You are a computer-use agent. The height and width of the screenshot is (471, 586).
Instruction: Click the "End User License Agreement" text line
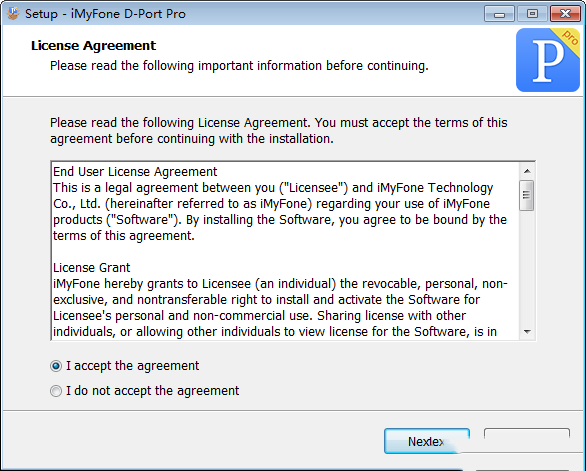135,172
